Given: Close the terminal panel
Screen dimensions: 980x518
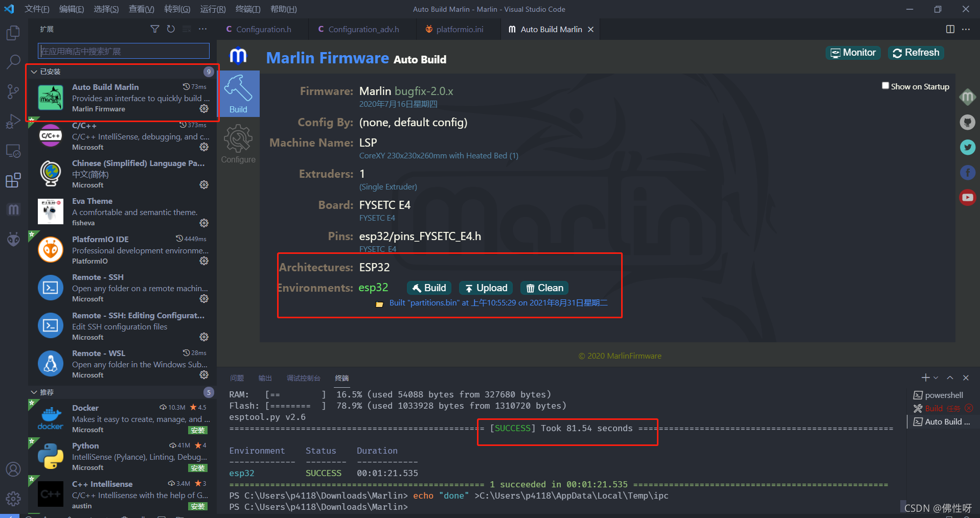Looking at the screenshot, I should click(x=966, y=378).
